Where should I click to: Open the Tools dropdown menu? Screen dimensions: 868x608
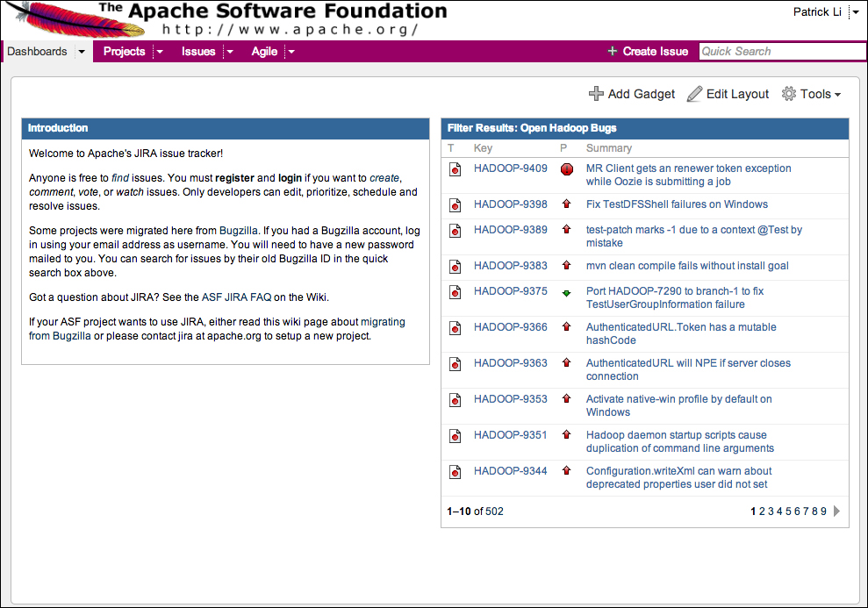[812, 94]
